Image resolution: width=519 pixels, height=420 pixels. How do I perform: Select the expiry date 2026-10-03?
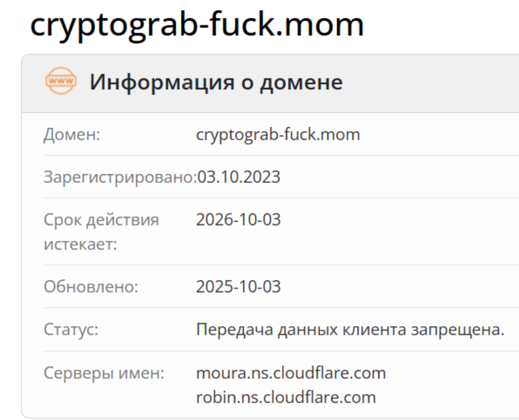(x=238, y=220)
